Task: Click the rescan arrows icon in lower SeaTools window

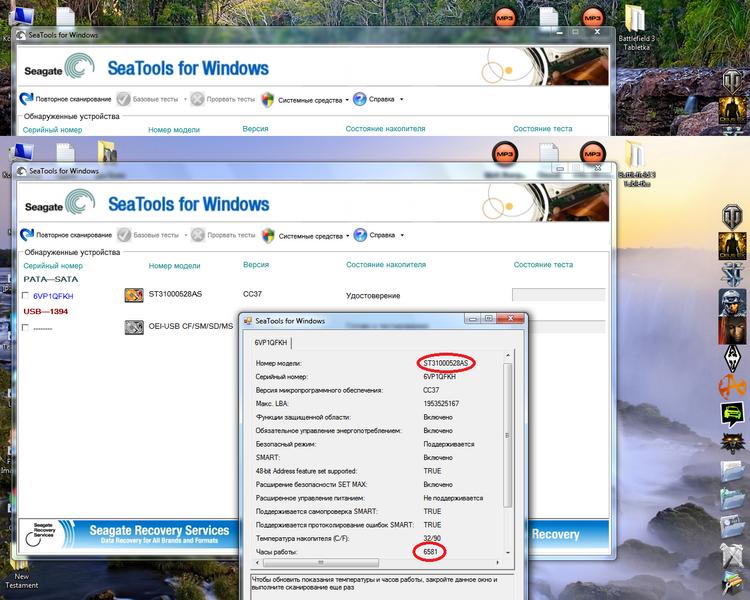Action: pyautogui.click(x=27, y=234)
